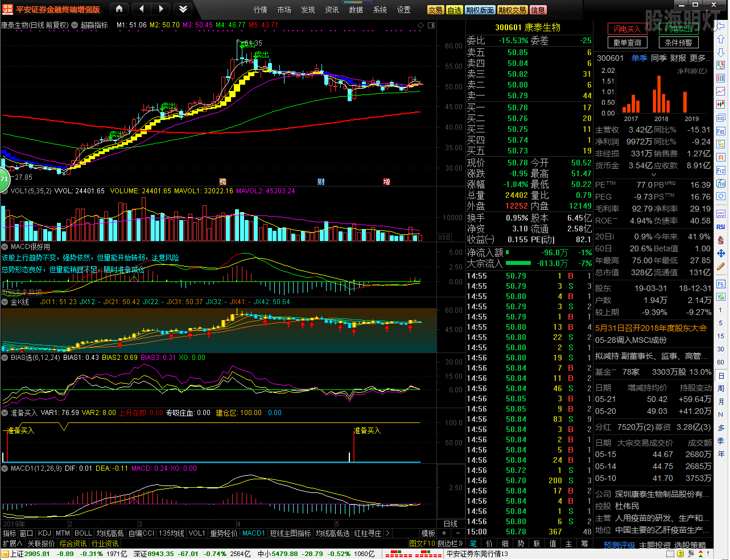Click the 闪电买入 button
Screen dimensions: 730x560
[x=627, y=29]
